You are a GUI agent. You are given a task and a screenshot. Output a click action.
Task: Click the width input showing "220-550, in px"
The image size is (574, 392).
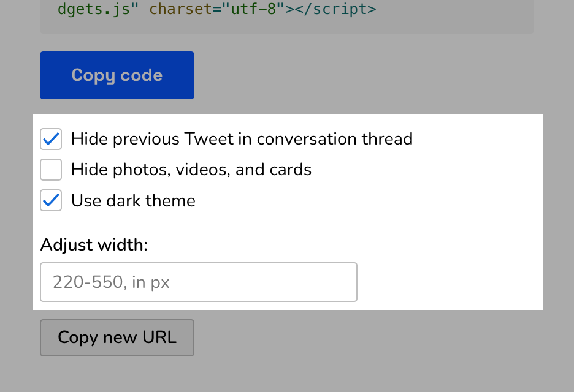pos(199,282)
